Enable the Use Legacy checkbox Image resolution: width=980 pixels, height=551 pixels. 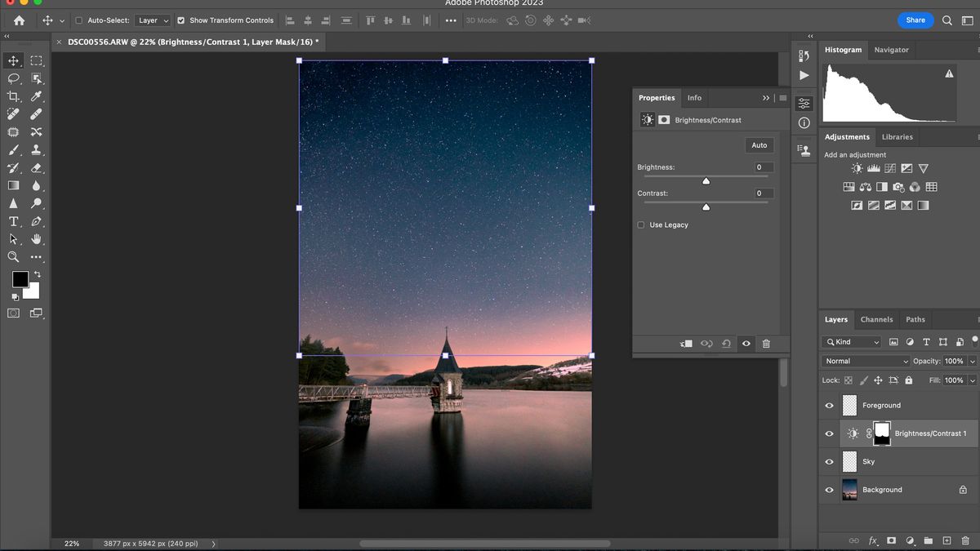coord(641,224)
